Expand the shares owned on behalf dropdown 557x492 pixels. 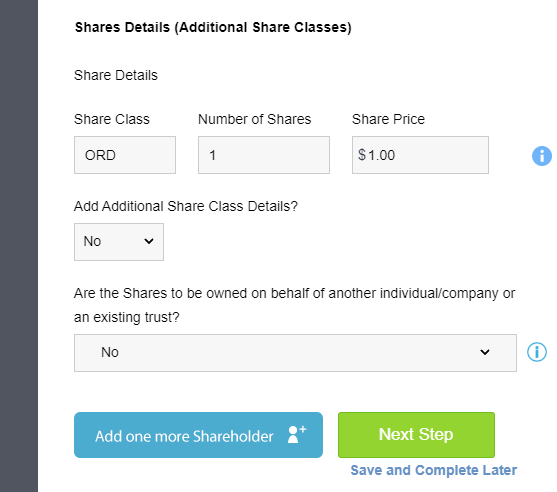[295, 353]
